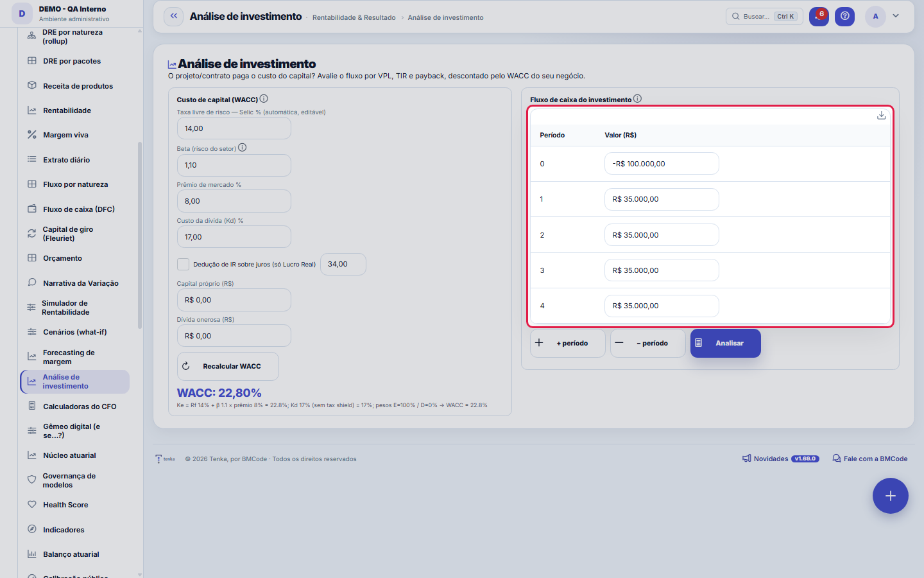The width and height of the screenshot is (924, 578).
Task: Remove a period with – período
Action: coord(647,343)
